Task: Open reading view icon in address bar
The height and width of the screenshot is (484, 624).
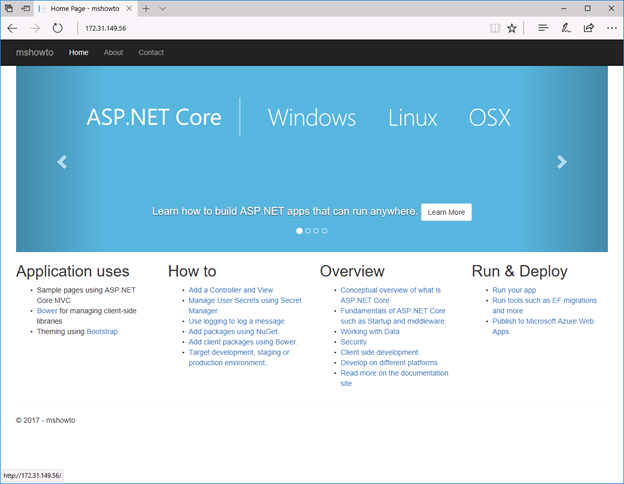Action: (x=495, y=28)
